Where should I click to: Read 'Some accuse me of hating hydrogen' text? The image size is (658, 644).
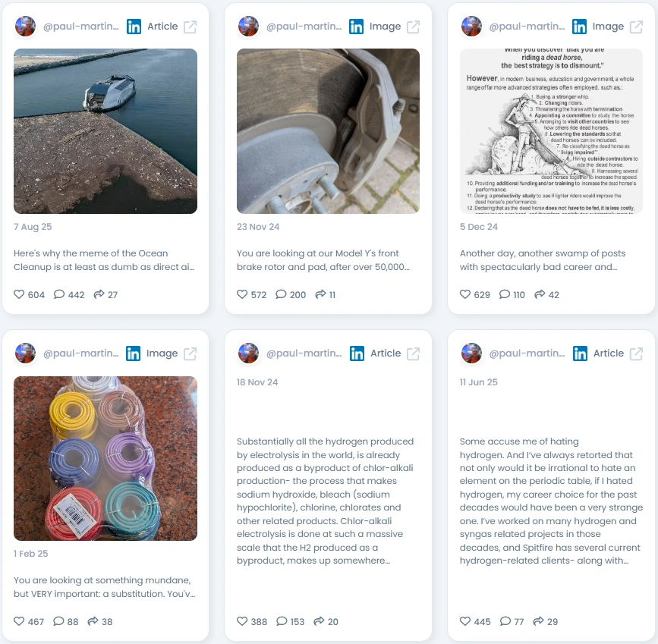pos(551,501)
